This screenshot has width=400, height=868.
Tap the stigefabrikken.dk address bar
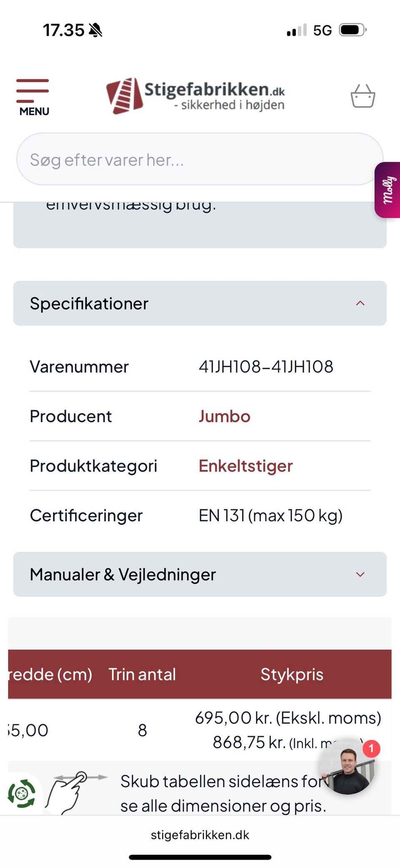(200, 835)
